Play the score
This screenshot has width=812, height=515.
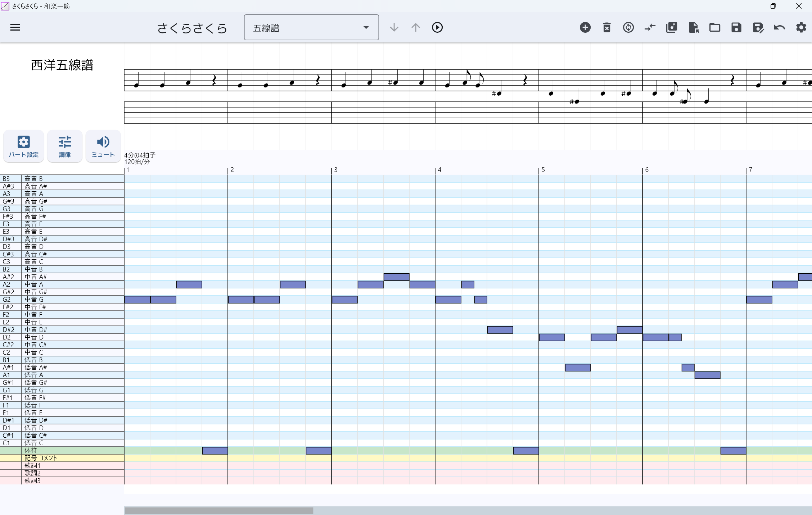pyautogui.click(x=437, y=27)
